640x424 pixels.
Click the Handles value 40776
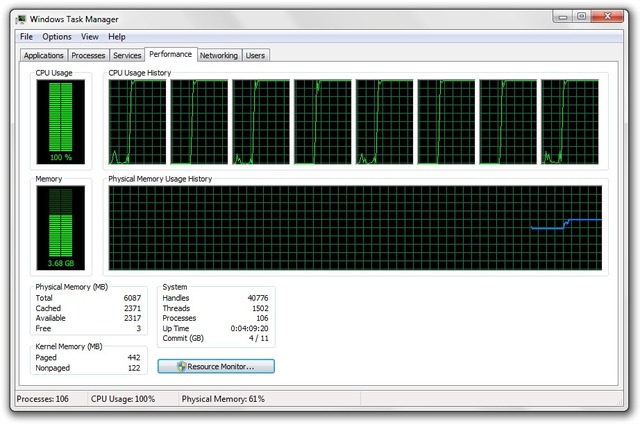point(258,298)
